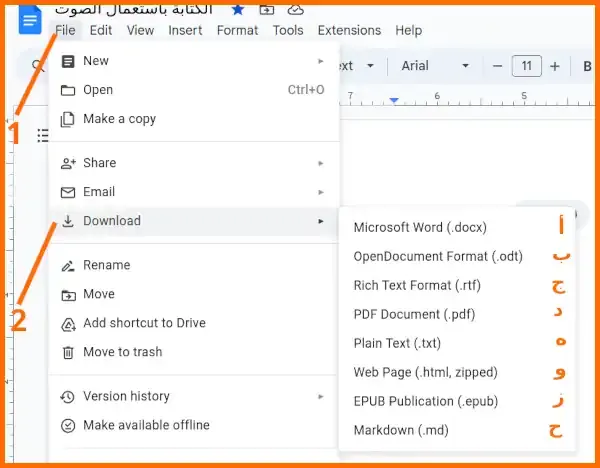Select Make a copy
Screen dimensions: 600x468
(194, 119)
